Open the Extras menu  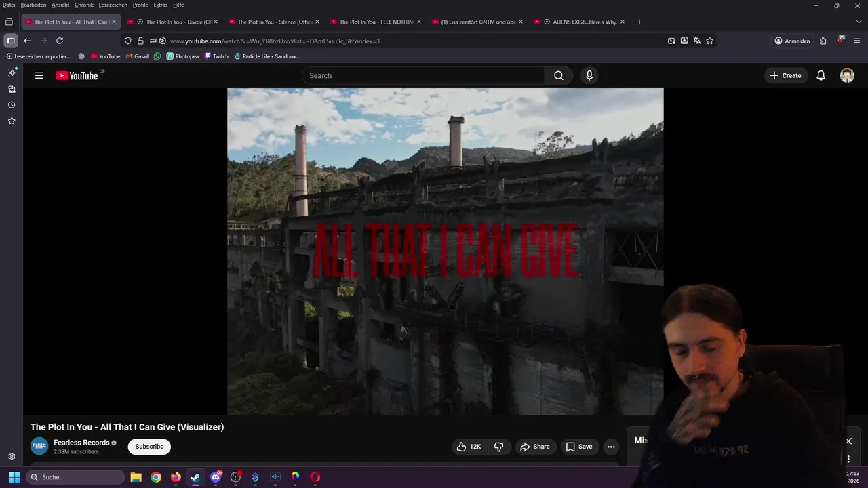click(x=160, y=5)
